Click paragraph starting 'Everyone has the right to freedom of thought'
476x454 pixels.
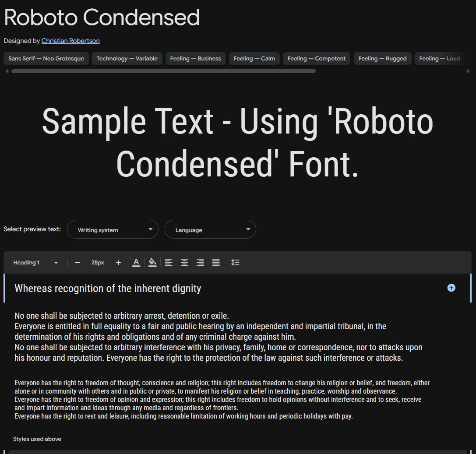click(x=222, y=399)
